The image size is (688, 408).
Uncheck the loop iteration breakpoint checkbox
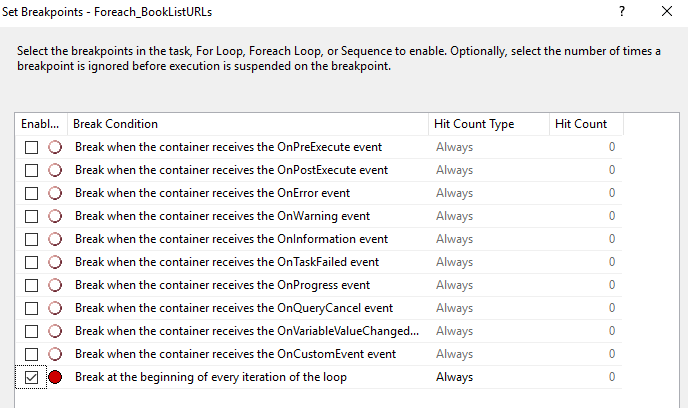pos(31,377)
